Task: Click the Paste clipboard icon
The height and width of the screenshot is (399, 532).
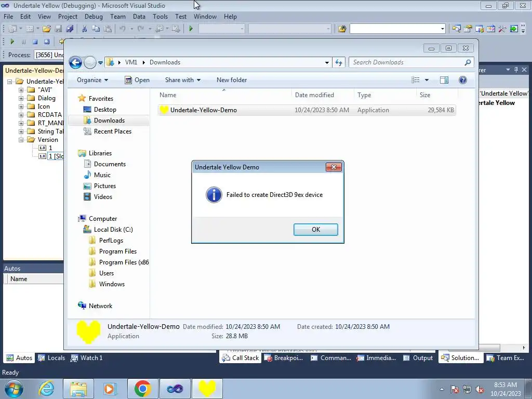Action: [x=108, y=29]
